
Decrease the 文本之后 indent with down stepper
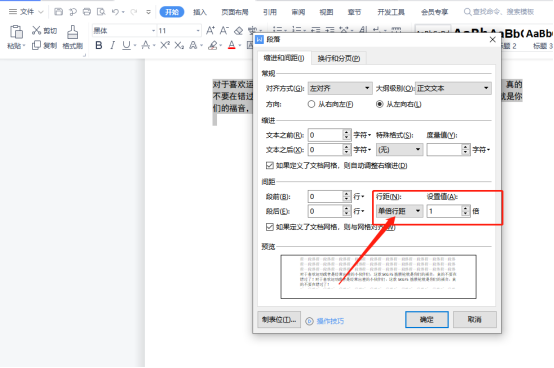click(347, 153)
